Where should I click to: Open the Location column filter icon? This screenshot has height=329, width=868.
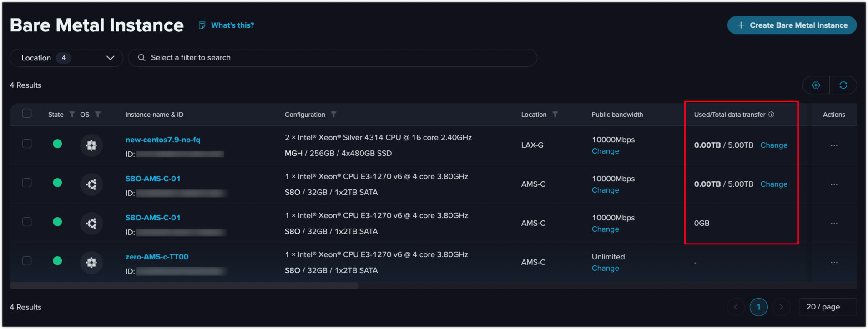[x=555, y=115]
